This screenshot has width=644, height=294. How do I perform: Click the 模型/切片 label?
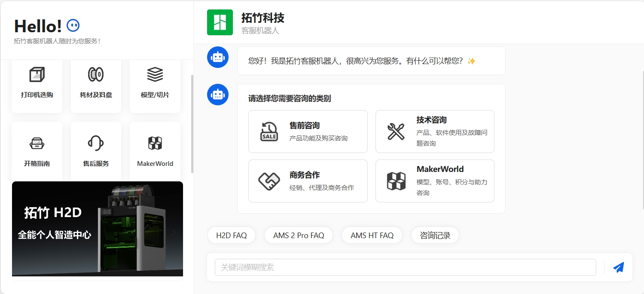[x=155, y=95]
